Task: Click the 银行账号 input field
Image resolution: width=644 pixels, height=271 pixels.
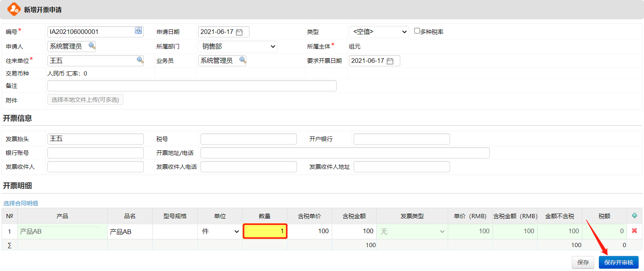Action: [x=95, y=153]
